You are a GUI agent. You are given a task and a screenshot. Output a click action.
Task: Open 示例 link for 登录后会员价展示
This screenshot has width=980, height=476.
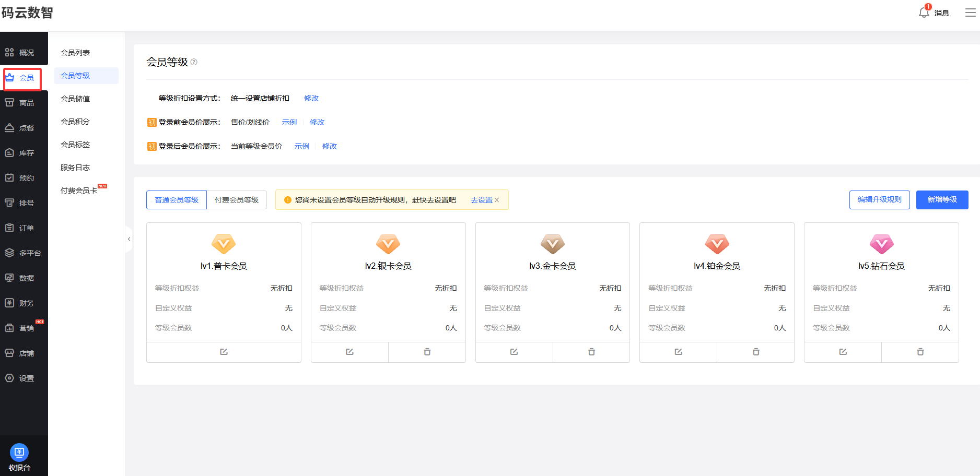click(x=302, y=146)
